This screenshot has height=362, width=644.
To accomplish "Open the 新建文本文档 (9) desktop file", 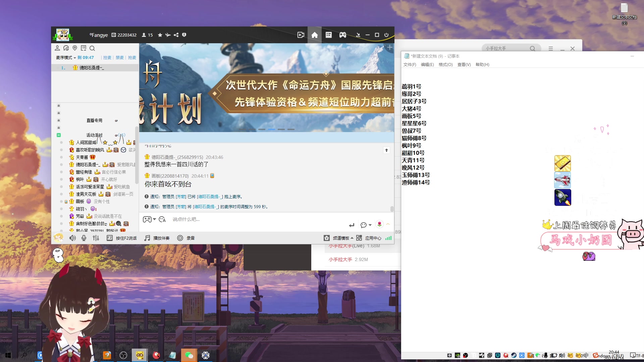I will click(624, 14).
